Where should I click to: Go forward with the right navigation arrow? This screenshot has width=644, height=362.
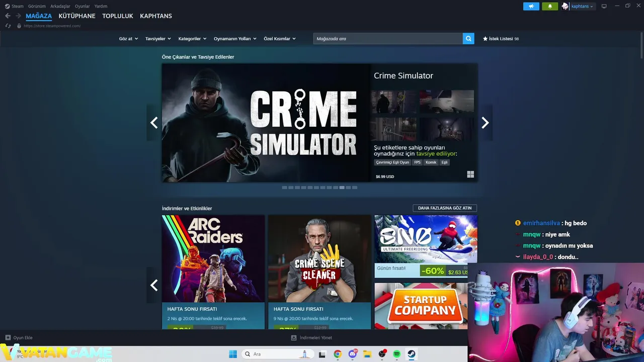[x=18, y=16]
